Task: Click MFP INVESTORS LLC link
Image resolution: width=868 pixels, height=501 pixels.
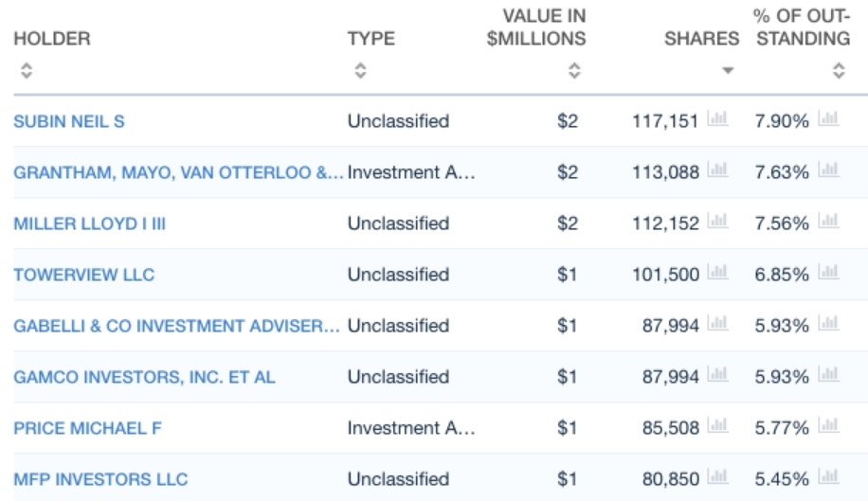Action: 100,479
